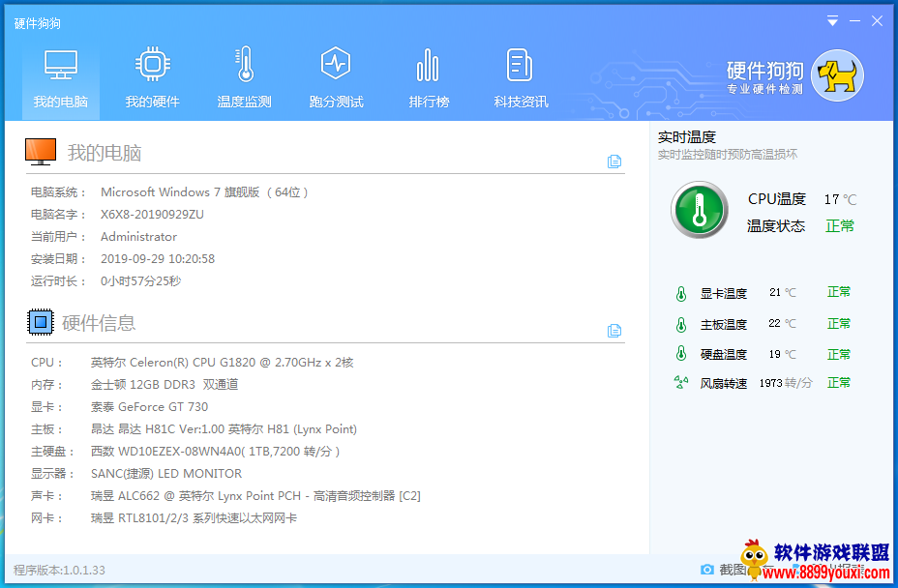Click 显卡温度 21 ℃ value
898x588 pixels.
782,293
